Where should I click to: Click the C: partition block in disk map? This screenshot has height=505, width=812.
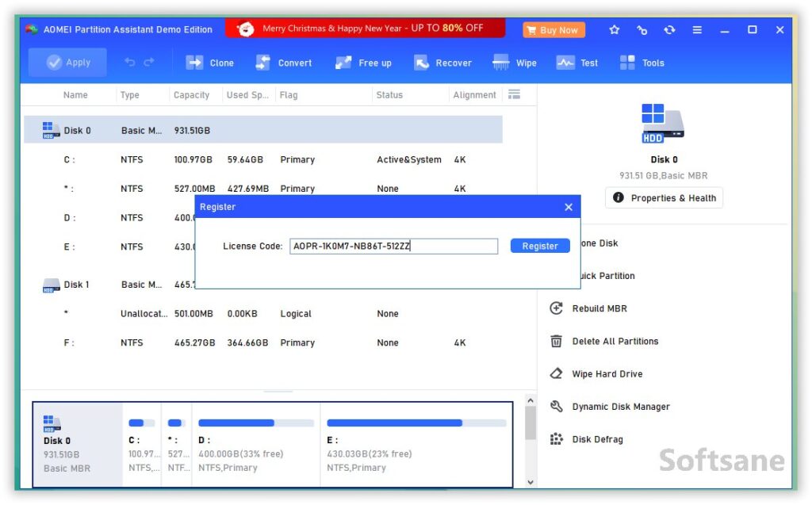coord(142,445)
